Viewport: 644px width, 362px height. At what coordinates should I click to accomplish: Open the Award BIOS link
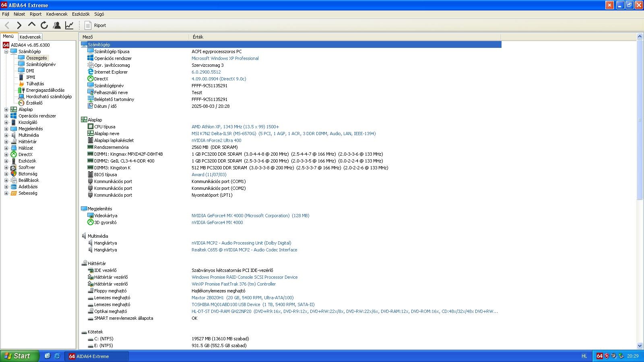209,175
